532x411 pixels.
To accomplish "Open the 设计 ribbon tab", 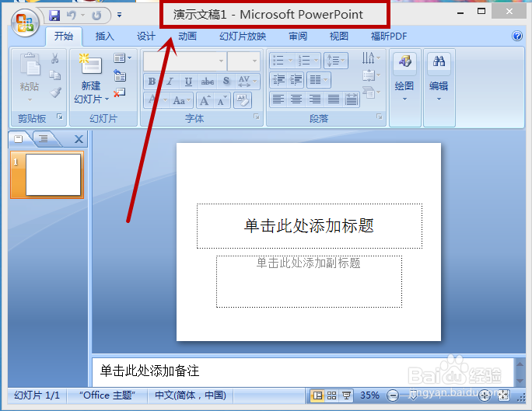I will pyautogui.click(x=146, y=36).
